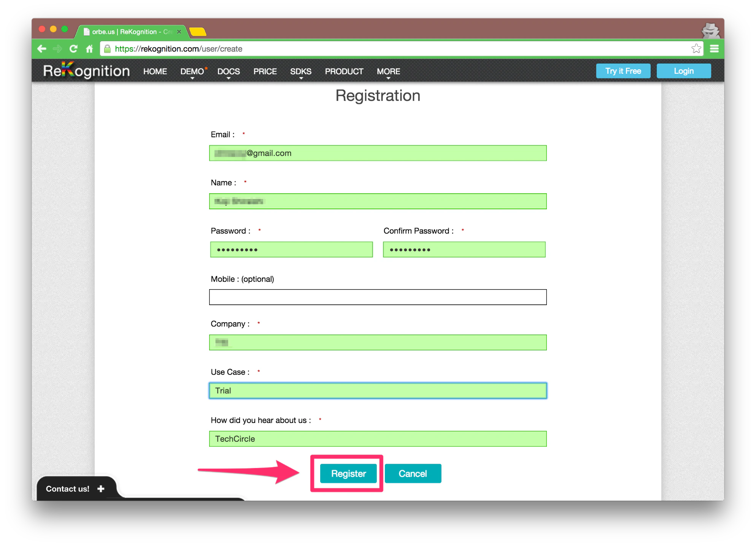Select the orbe.us ReKognition tab
This screenshot has width=756, height=546.
click(x=131, y=32)
